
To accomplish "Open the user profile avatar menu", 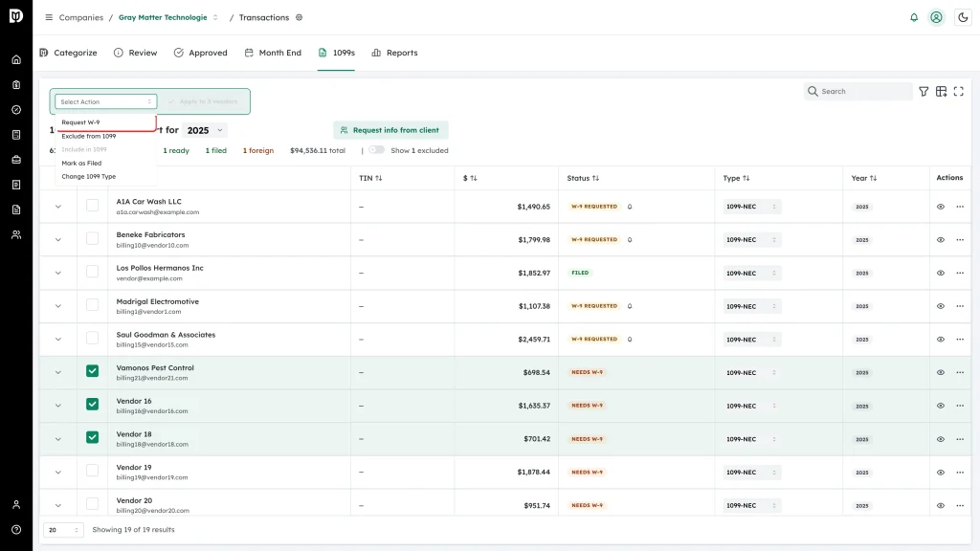I will pos(936,17).
